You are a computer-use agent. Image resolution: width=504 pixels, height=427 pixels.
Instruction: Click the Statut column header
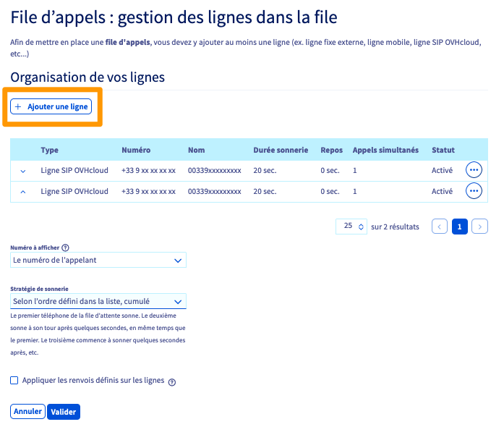point(443,150)
